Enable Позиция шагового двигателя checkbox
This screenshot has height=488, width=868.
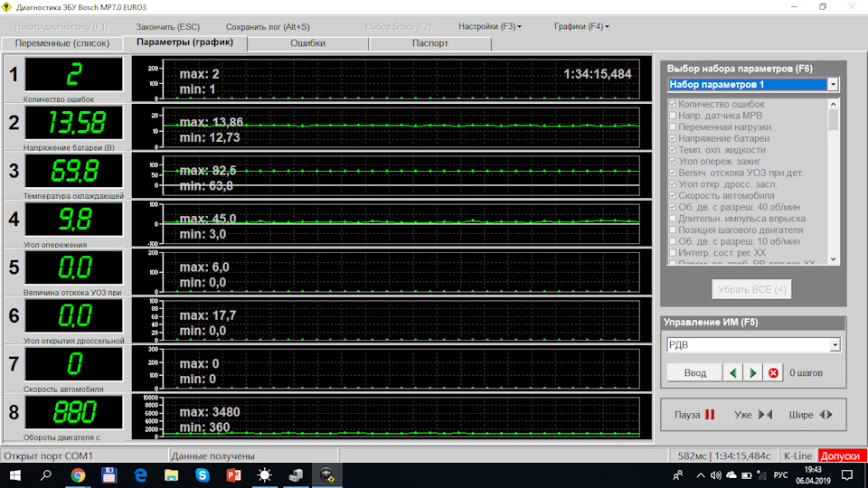click(x=673, y=230)
